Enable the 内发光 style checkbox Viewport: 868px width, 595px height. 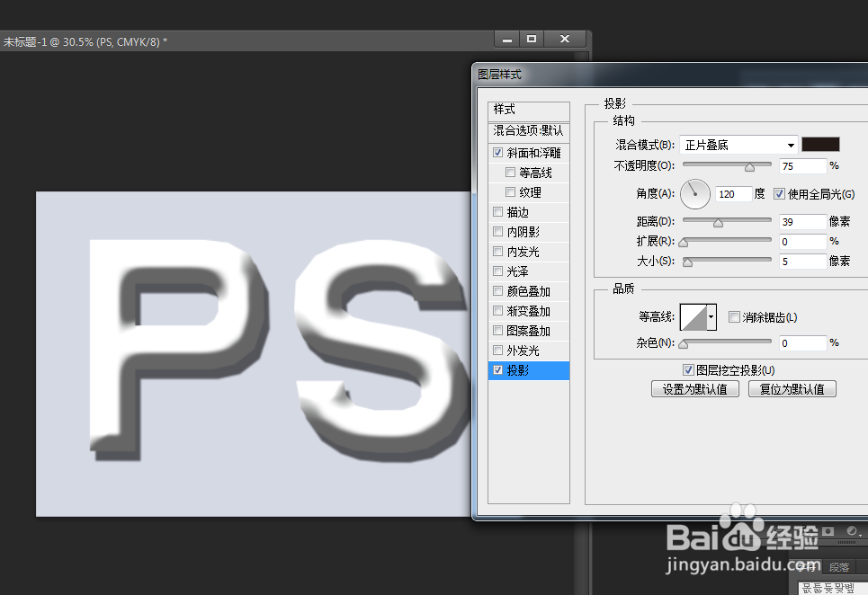tap(497, 252)
